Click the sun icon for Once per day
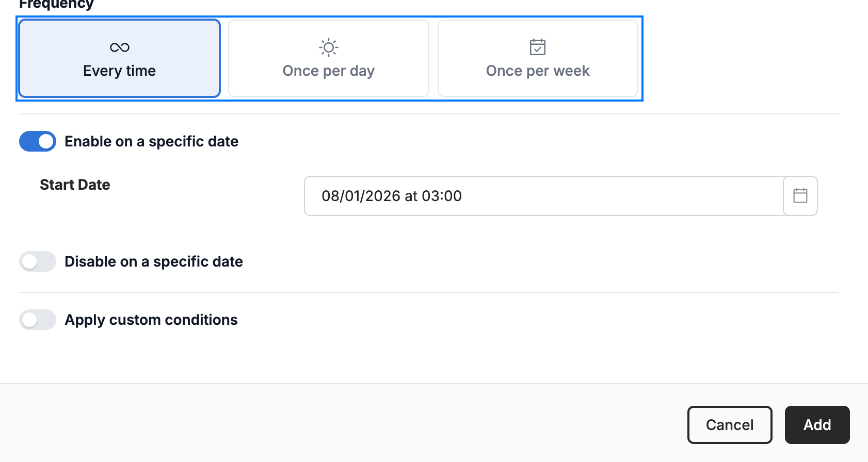Viewport: 868px width, 462px height. pos(329,47)
